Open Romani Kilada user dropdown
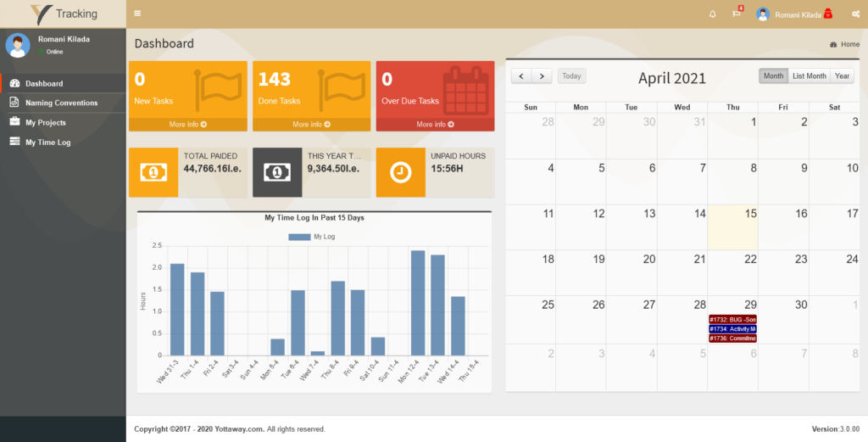 click(x=793, y=14)
